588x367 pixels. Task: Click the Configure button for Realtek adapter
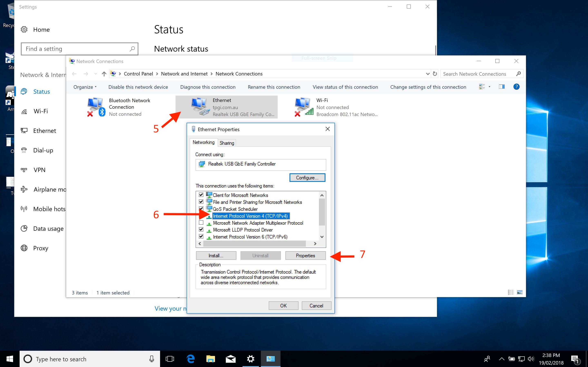pos(307,177)
